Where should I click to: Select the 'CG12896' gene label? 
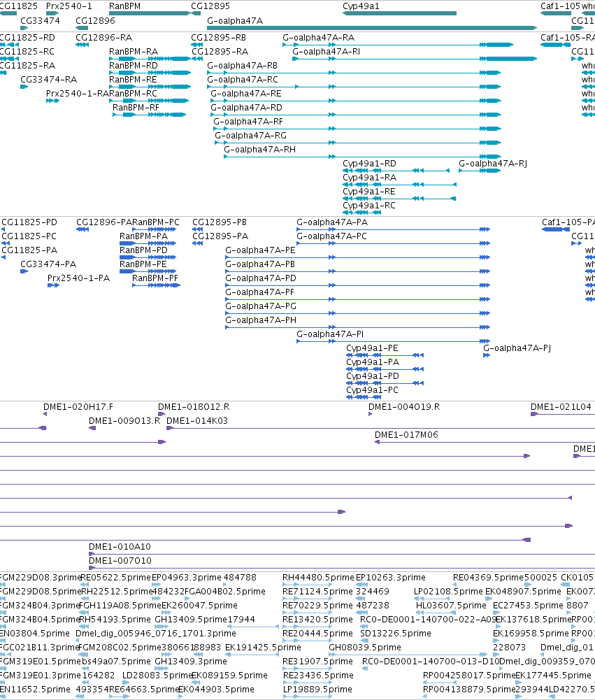point(95,20)
